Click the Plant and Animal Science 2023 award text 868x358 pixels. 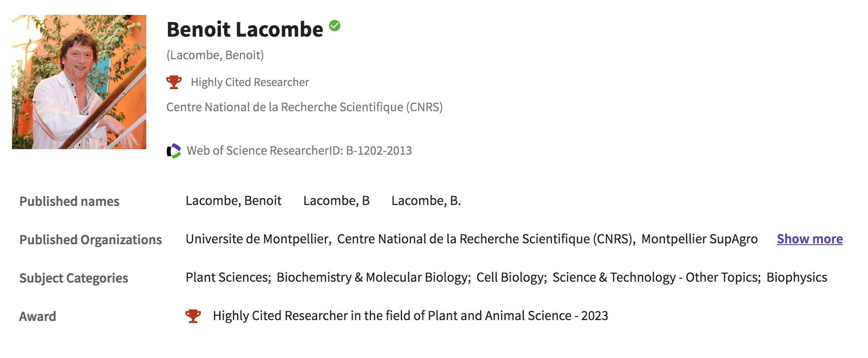coord(410,316)
